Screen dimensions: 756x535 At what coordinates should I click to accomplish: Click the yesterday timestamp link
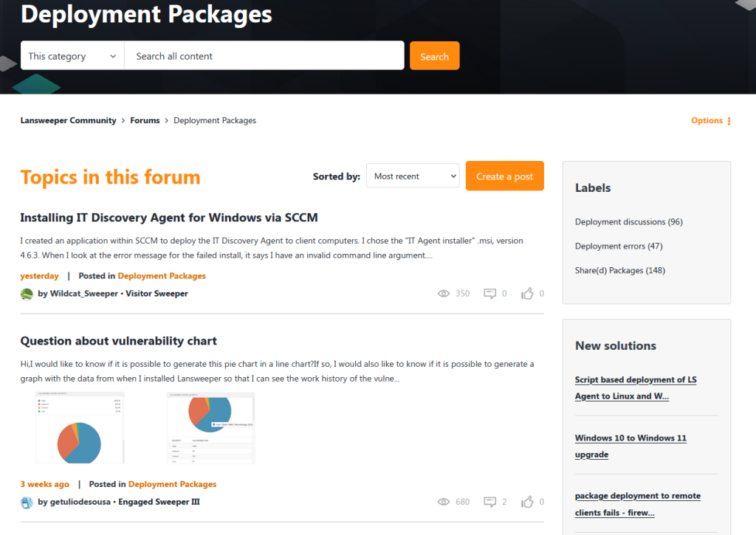click(40, 276)
